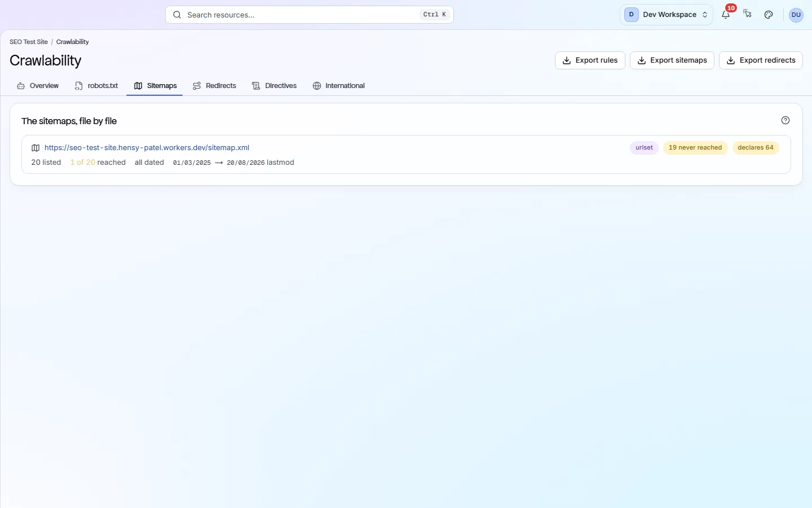This screenshot has height=508, width=812.
Task: Click the '20 listed' text
Action: tap(46, 163)
